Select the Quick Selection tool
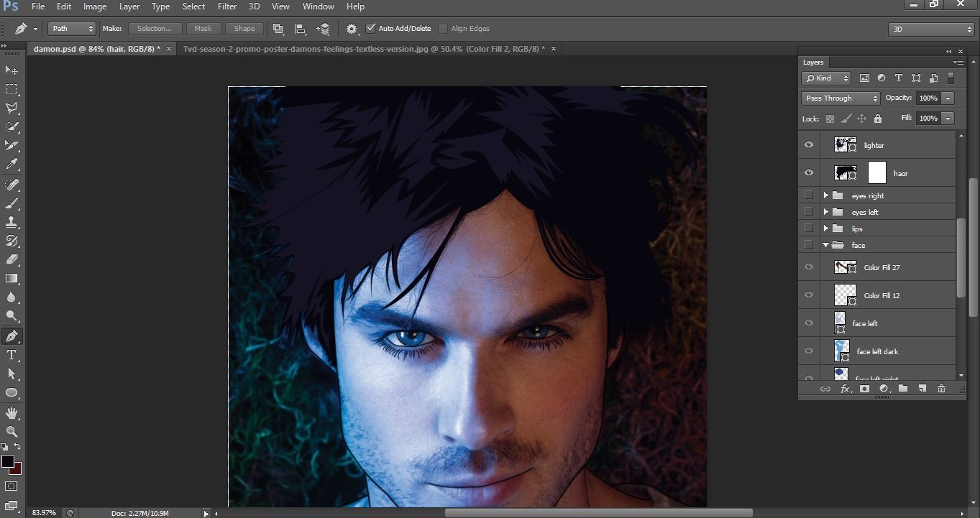Screen dimensions: 980x518 (x=12, y=127)
